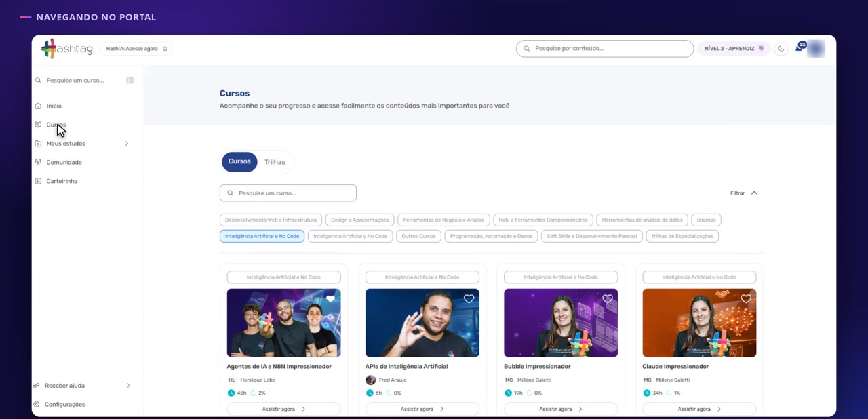Image resolution: width=868 pixels, height=419 pixels.
Task: Favorite Agentes de IA e N8N course heart
Action: [x=330, y=299]
